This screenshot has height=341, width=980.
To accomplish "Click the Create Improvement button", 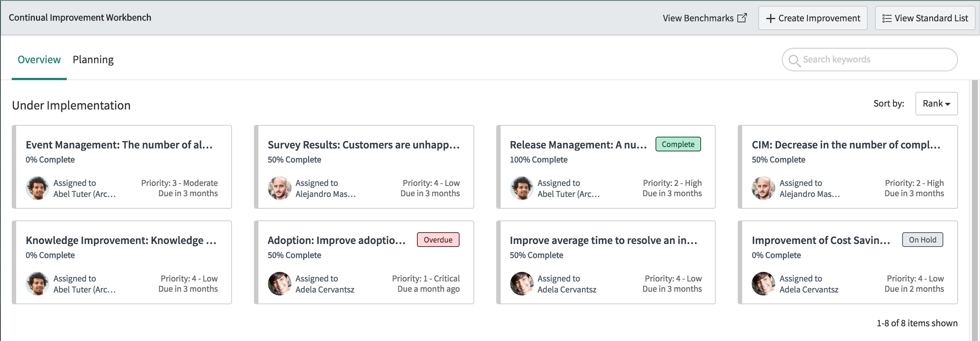I will (x=813, y=18).
